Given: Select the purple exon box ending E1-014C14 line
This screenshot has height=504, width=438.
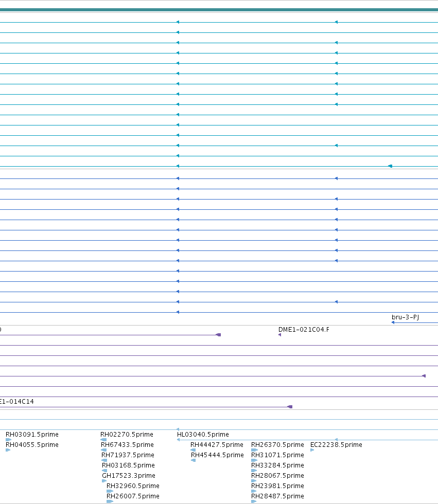Looking at the screenshot, I should pyautogui.click(x=290, y=407).
